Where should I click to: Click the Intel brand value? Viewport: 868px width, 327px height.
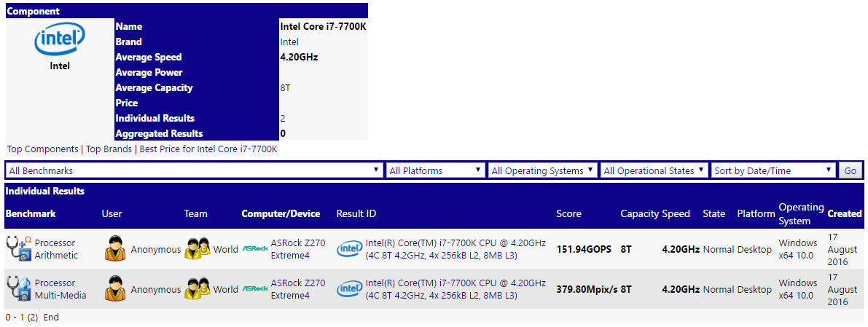coord(289,42)
